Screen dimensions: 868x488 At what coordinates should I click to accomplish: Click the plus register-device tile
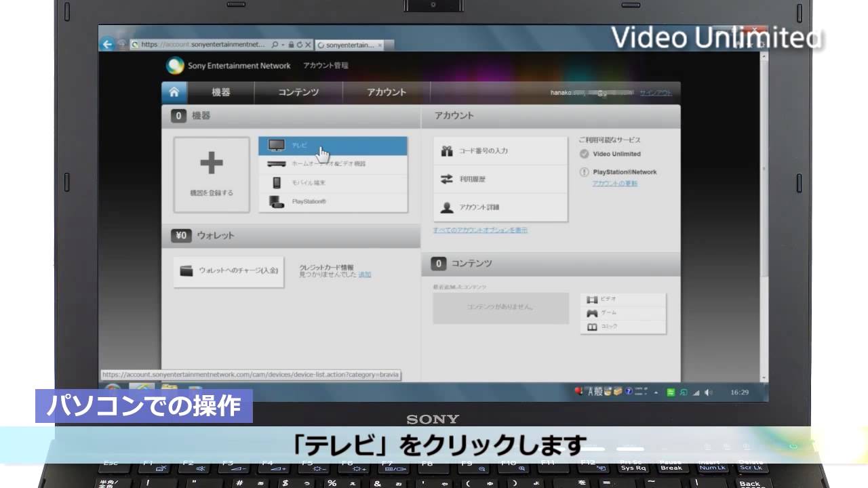[x=212, y=174]
